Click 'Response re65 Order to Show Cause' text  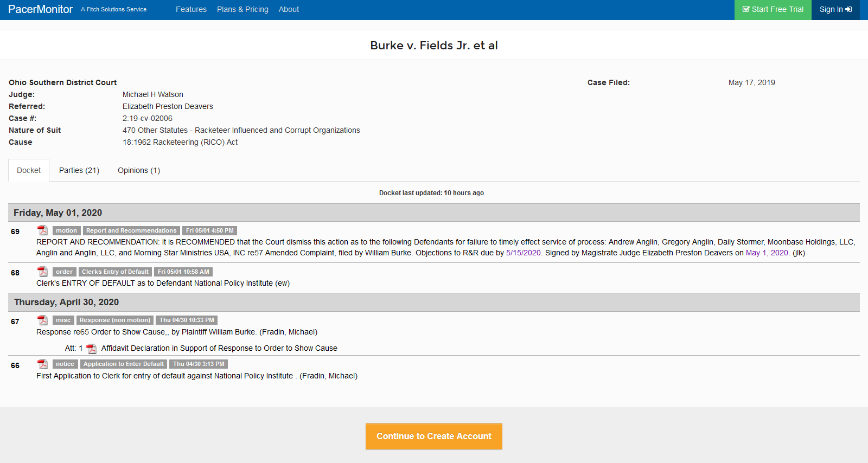coord(177,332)
